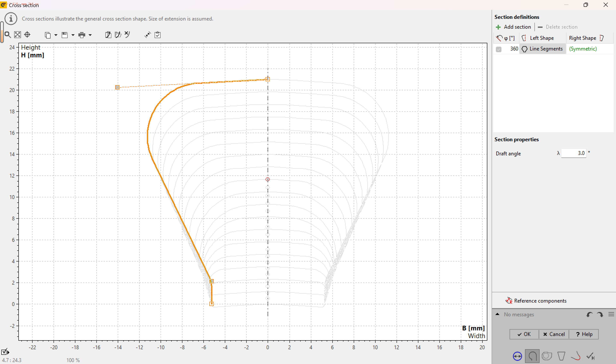Click the undo arrow icon
This screenshot has width=616, height=364.
(x=589, y=314)
